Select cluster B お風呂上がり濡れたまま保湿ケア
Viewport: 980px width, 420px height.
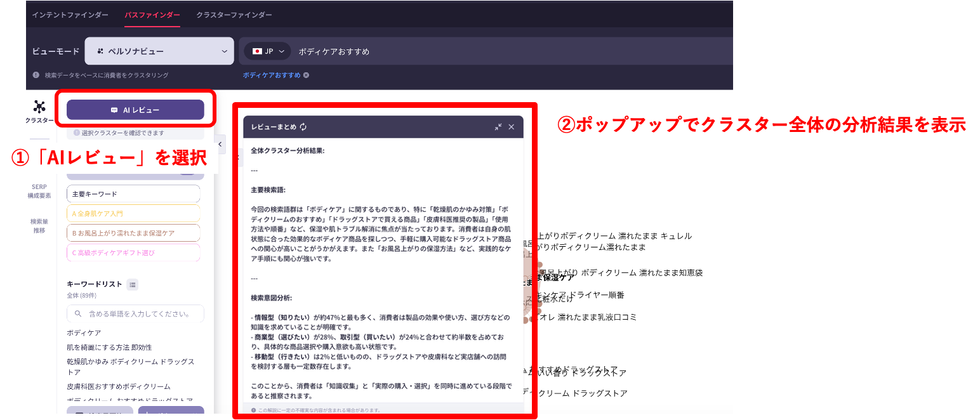(133, 233)
